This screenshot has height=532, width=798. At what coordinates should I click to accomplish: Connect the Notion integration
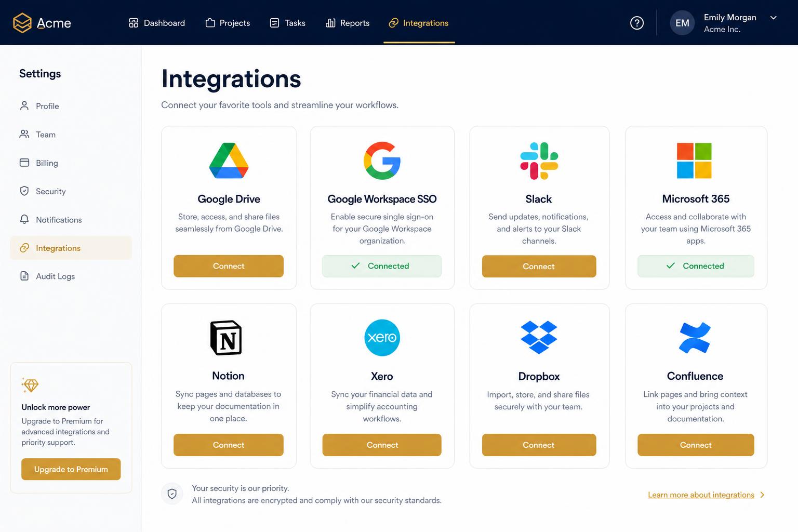(229, 445)
